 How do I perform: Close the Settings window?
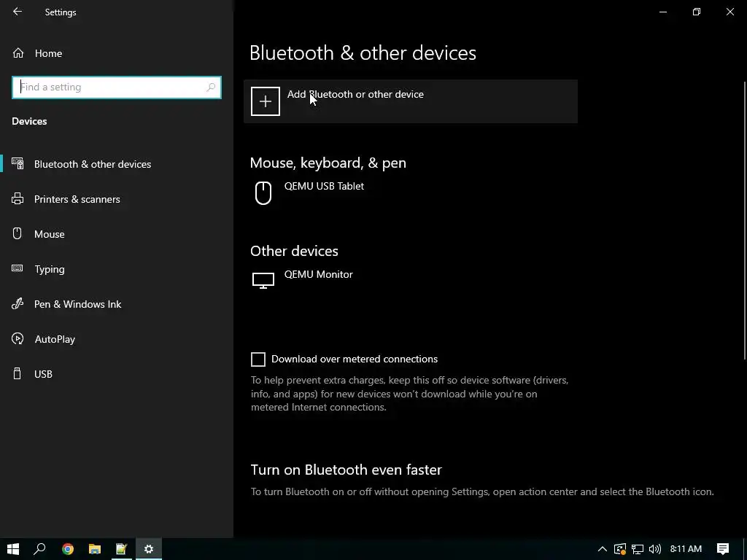pos(729,12)
